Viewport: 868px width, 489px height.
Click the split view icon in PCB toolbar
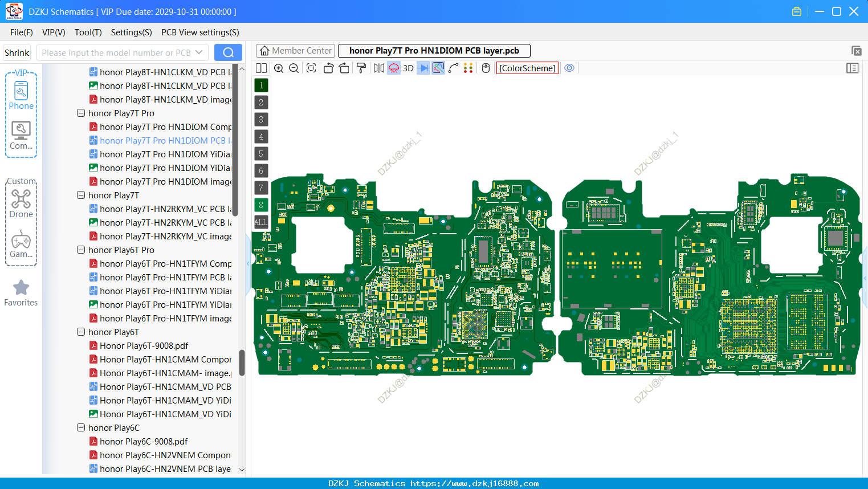pyautogui.click(x=261, y=68)
